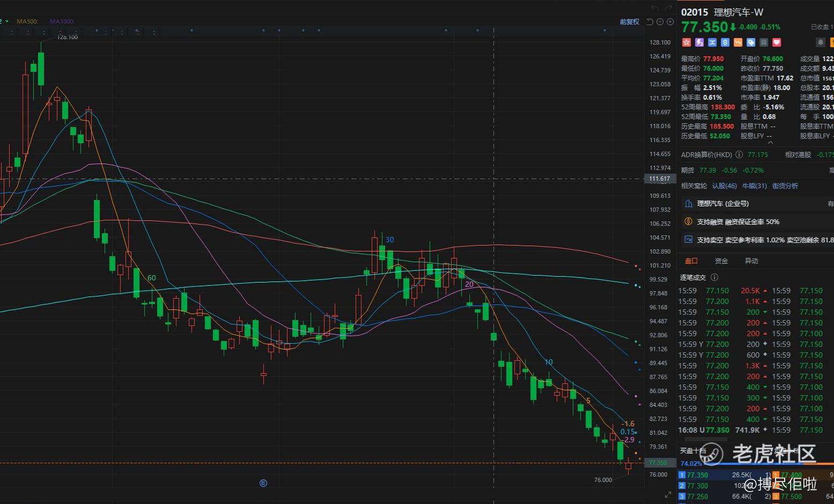
Task: Open the 理想汽车 (企业号) row
Action: 757,204
